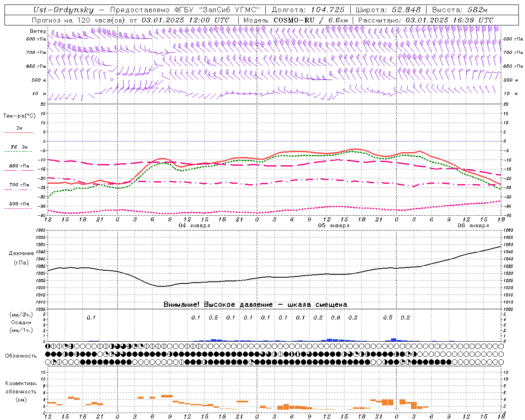525x420 pixels.
Task: Click the Высота: 582м header field
Action: tap(460, 10)
